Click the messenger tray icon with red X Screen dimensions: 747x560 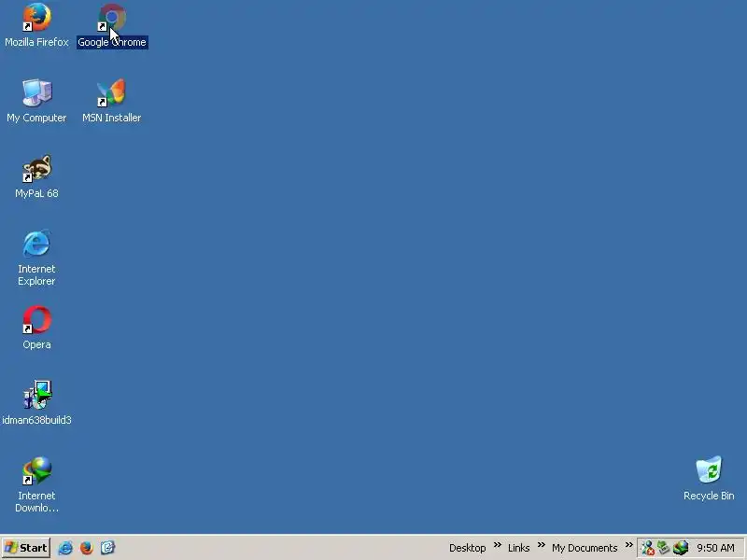click(647, 548)
